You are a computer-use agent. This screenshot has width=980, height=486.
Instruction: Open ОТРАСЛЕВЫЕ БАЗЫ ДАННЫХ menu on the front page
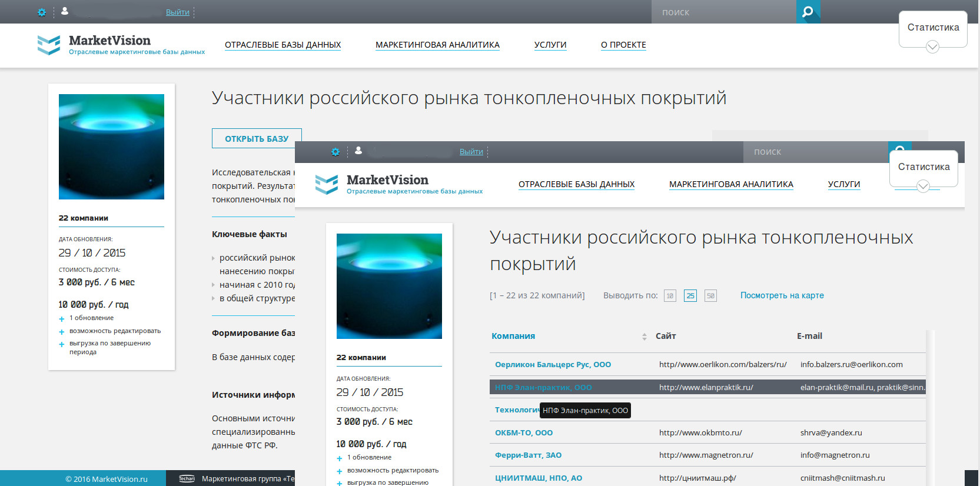577,184
